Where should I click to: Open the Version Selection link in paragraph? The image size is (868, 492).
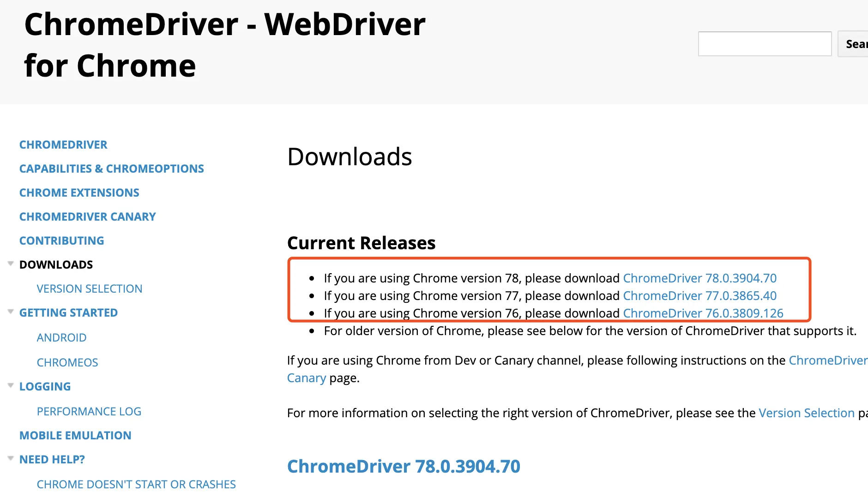tap(807, 413)
